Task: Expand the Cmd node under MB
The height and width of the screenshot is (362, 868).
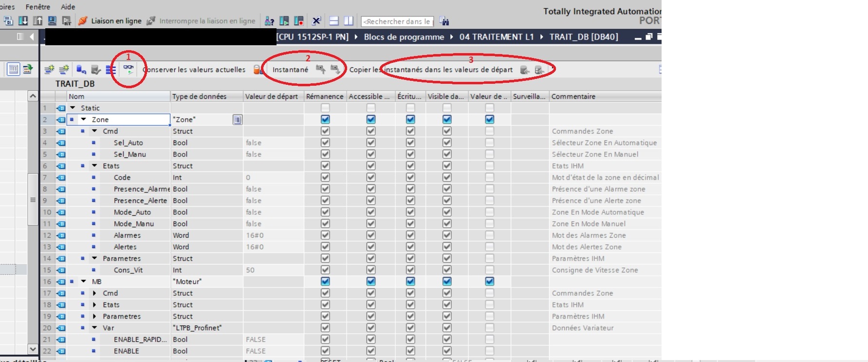Action: (94, 293)
